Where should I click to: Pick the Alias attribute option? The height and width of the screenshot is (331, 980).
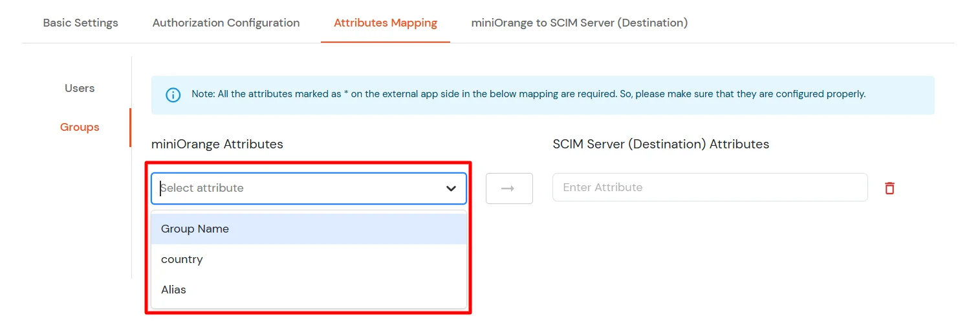point(309,290)
